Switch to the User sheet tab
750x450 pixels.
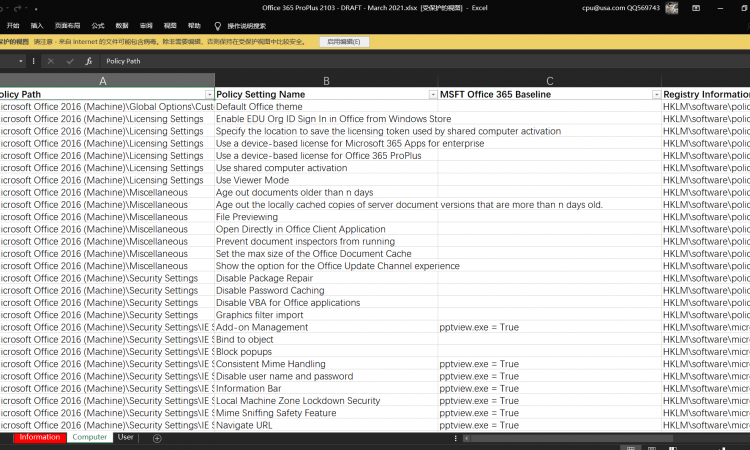pos(125,437)
